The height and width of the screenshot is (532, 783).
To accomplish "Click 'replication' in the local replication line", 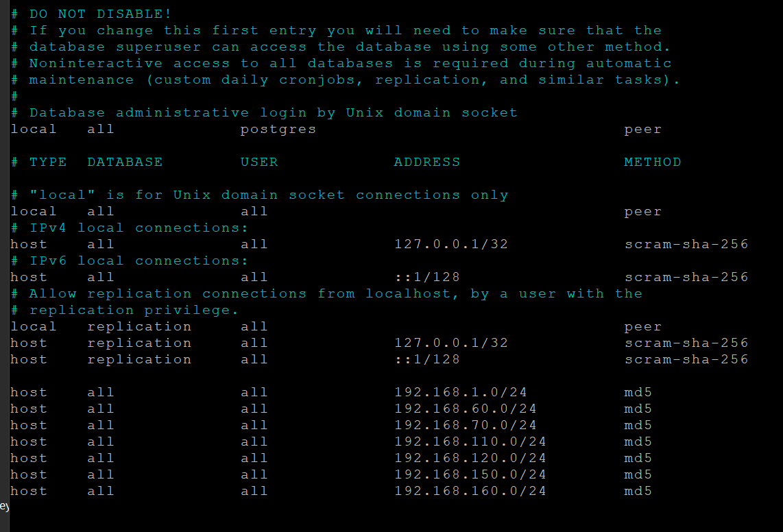I will point(139,327).
